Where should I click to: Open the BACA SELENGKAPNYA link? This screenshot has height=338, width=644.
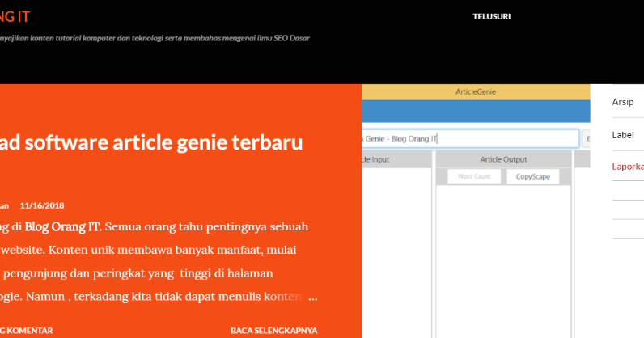click(274, 331)
